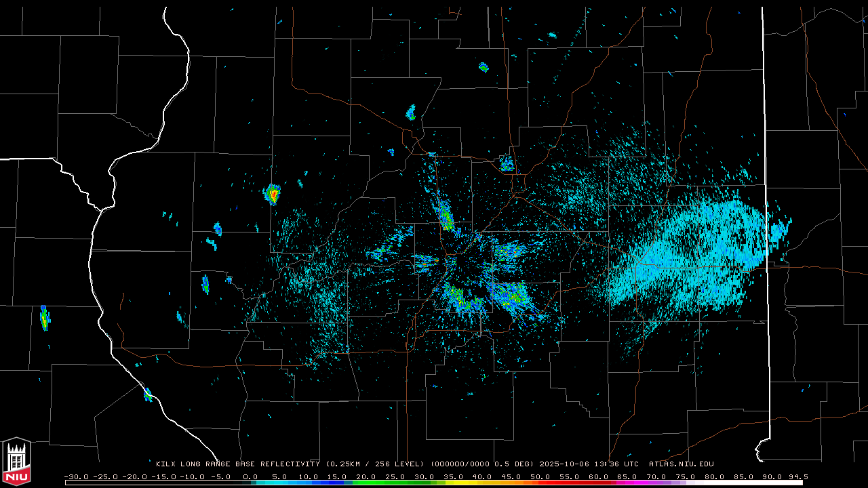Viewport: 868px width, 488px height.
Task: Click the 0.0 label on the dBZ scale
Action: click(250, 476)
